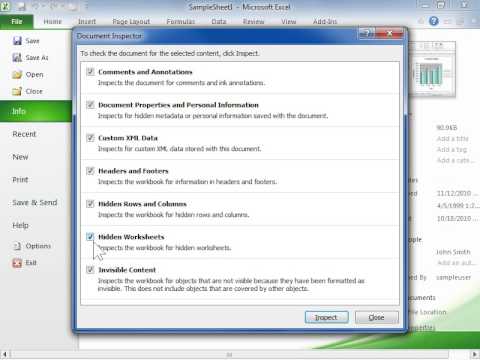
Task: Close the workbook using the Close icon
Action: tap(17, 91)
